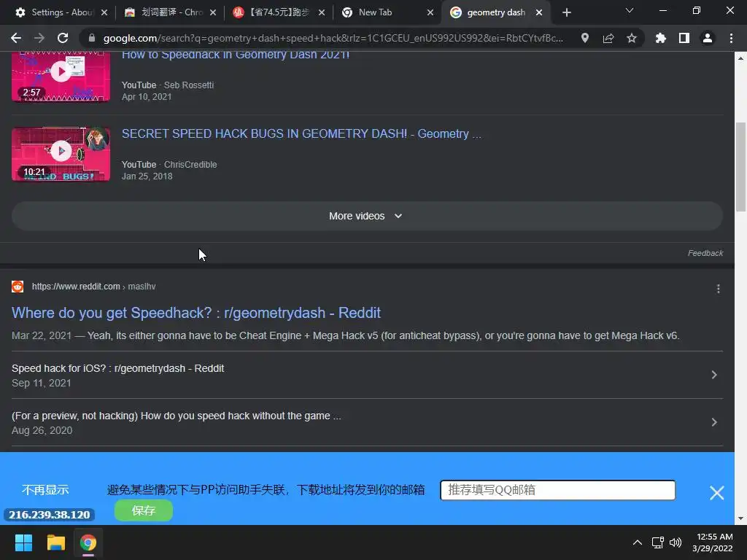Open the Chrome profile avatar
Viewport: 747px width, 560px height.
[707, 38]
